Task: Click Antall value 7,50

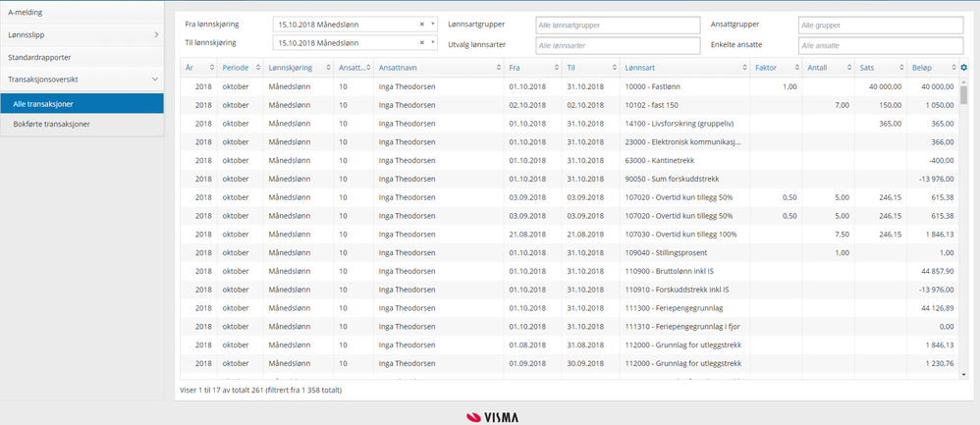Action: (842, 235)
